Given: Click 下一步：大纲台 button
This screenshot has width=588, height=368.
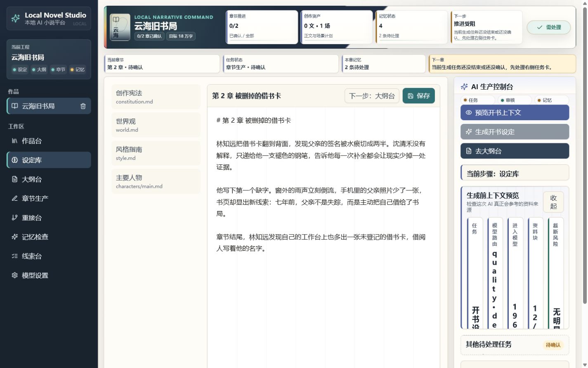Looking at the screenshot, I should tap(372, 96).
